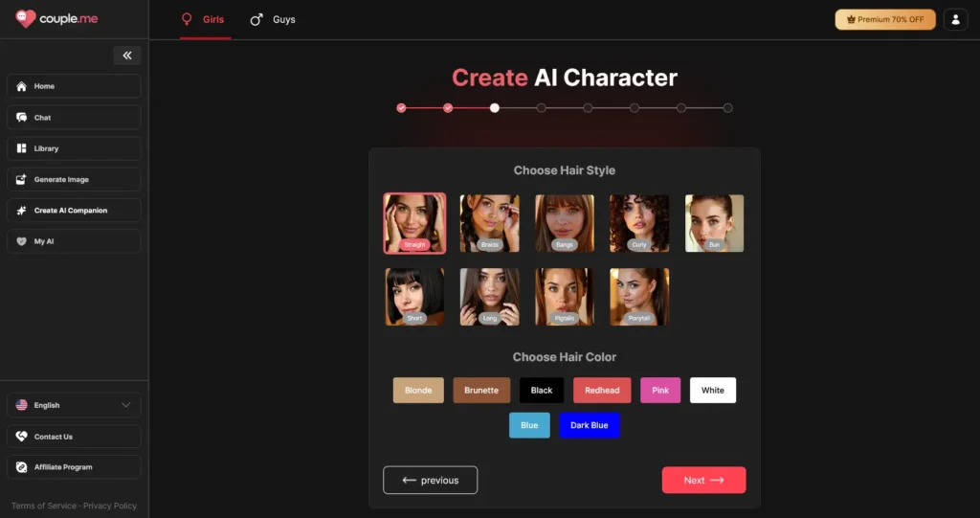Select the Pink hair color
The height and width of the screenshot is (518, 980).
(x=660, y=391)
